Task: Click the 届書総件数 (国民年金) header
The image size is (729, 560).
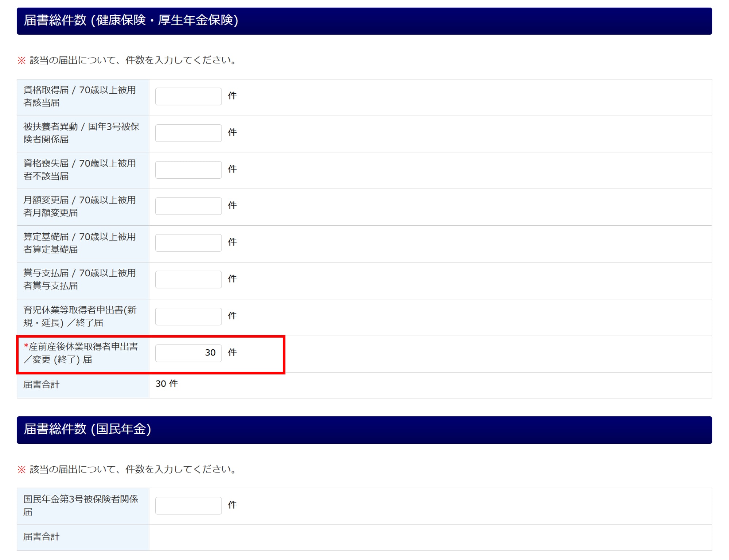Action: point(87,429)
